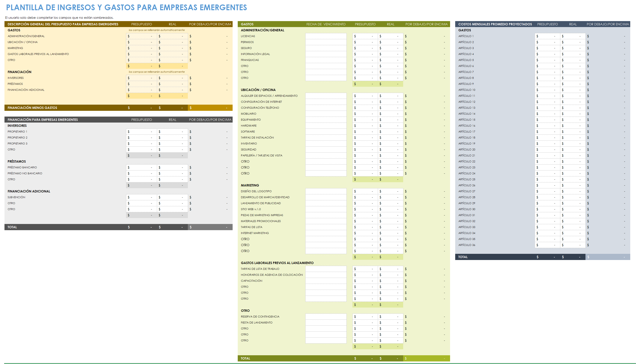Click the PROPIETARIO 2 real cell
The image size is (636, 364).
coord(172,138)
